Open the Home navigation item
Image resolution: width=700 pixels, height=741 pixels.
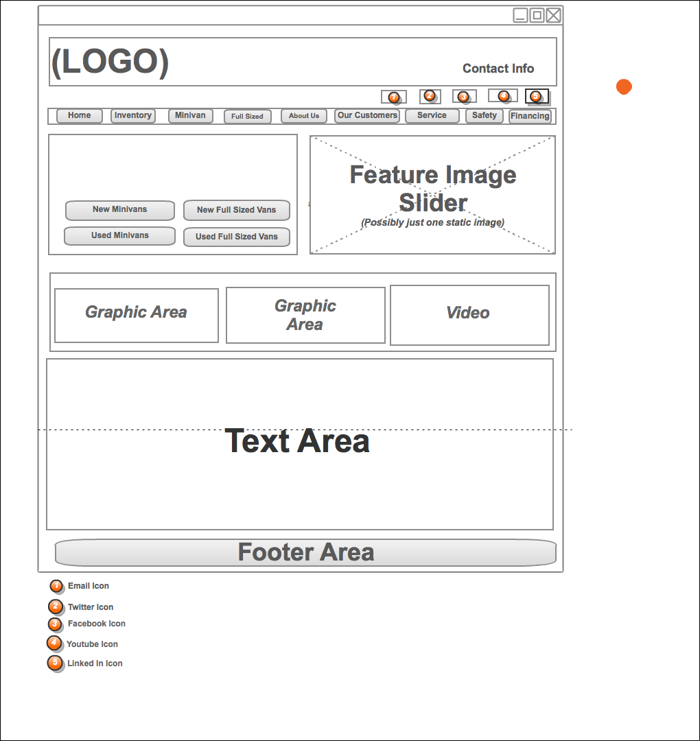click(x=79, y=116)
